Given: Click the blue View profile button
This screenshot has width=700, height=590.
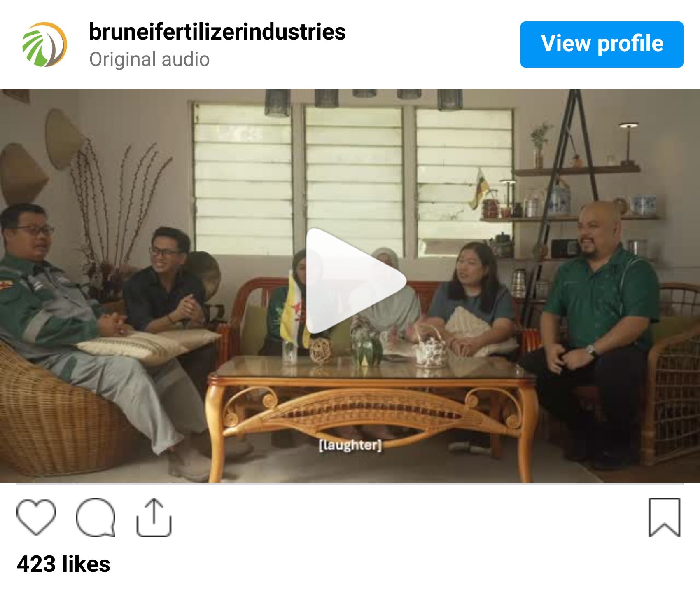Looking at the screenshot, I should [x=602, y=44].
